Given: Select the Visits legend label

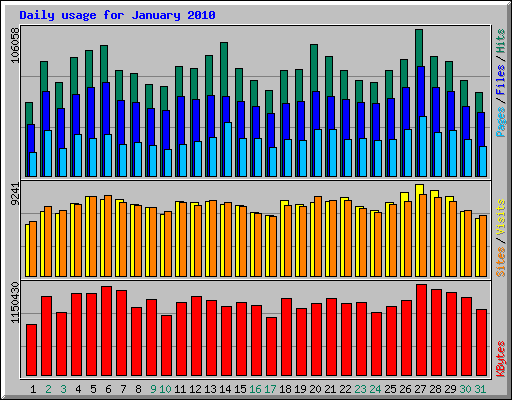Looking at the screenshot, I should [500, 217].
